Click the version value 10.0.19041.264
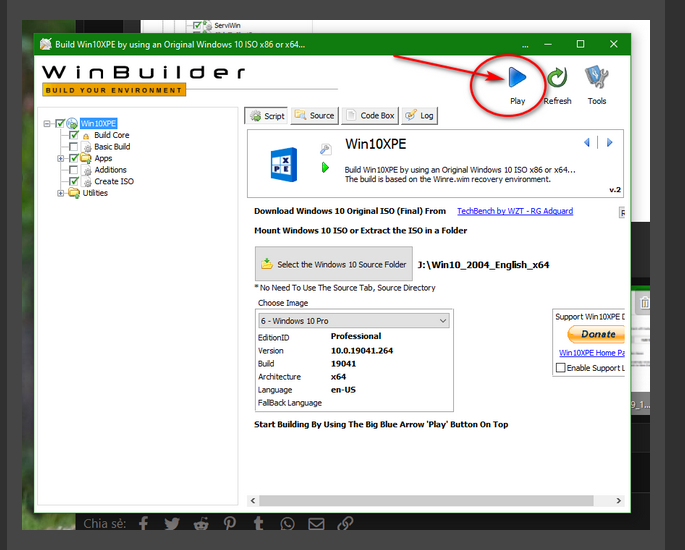 362,350
